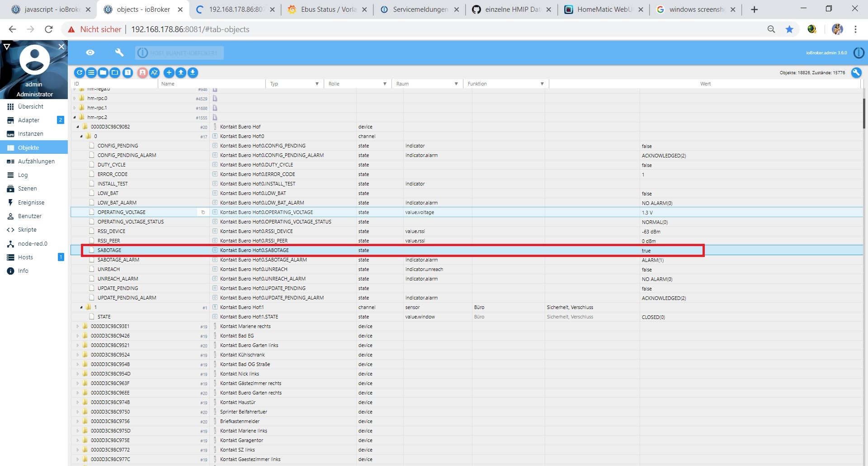
Task: Open Skripte in sidebar
Action: tap(34, 229)
